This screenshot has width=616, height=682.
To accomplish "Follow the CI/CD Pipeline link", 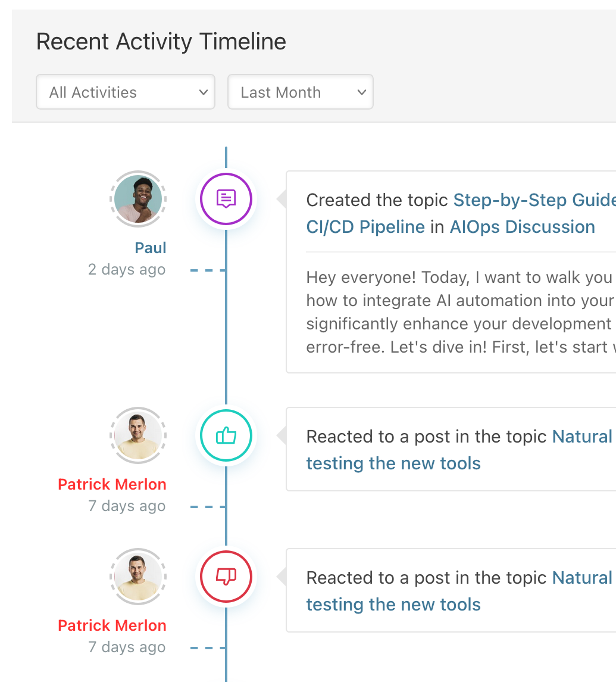I will point(365,227).
